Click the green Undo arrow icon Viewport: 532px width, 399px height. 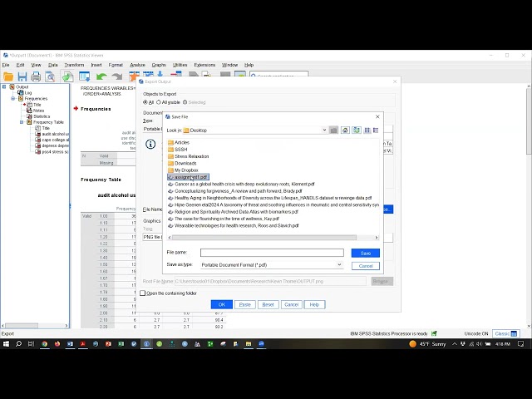101,77
